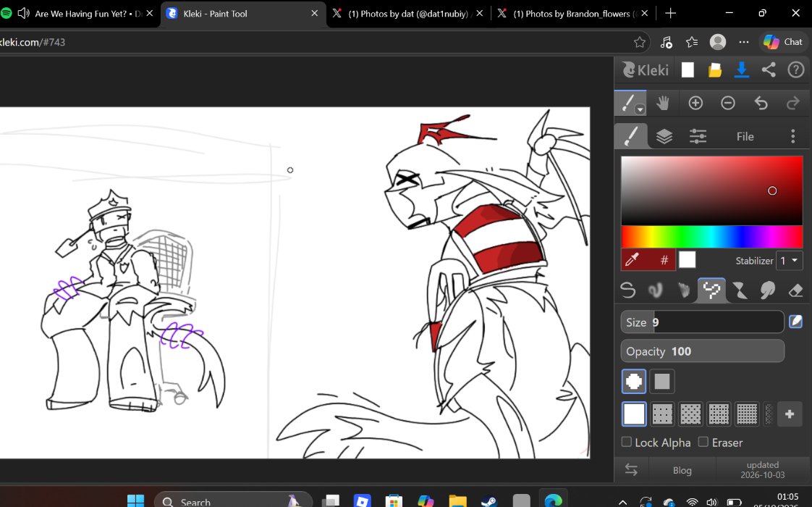Open an image with the yellow folder icon
The image size is (812, 507).
coord(714,70)
